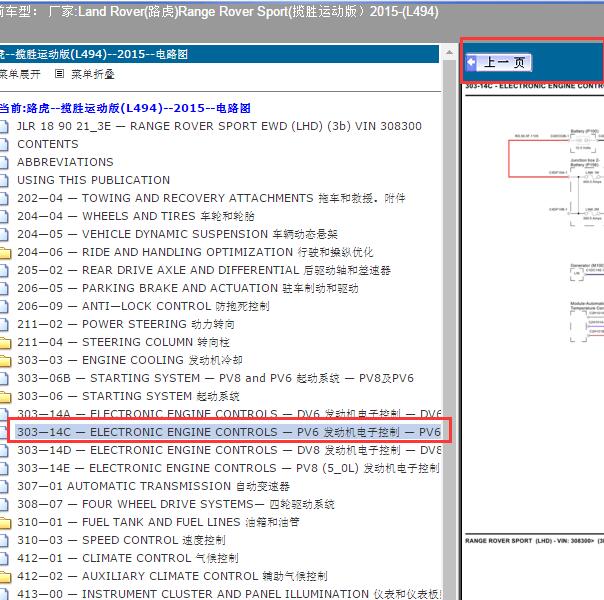
Task: Open the ABBREVIATIONS entry
Action: click(65, 162)
